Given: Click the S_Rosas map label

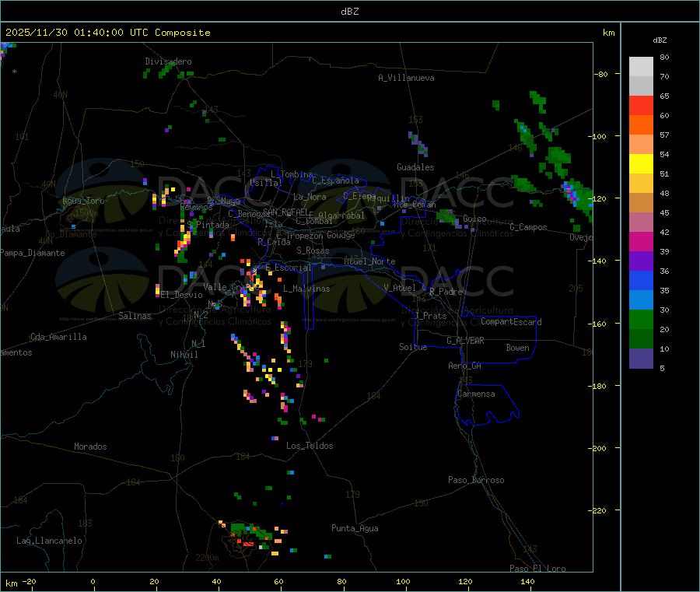Looking at the screenshot, I should (x=313, y=250).
